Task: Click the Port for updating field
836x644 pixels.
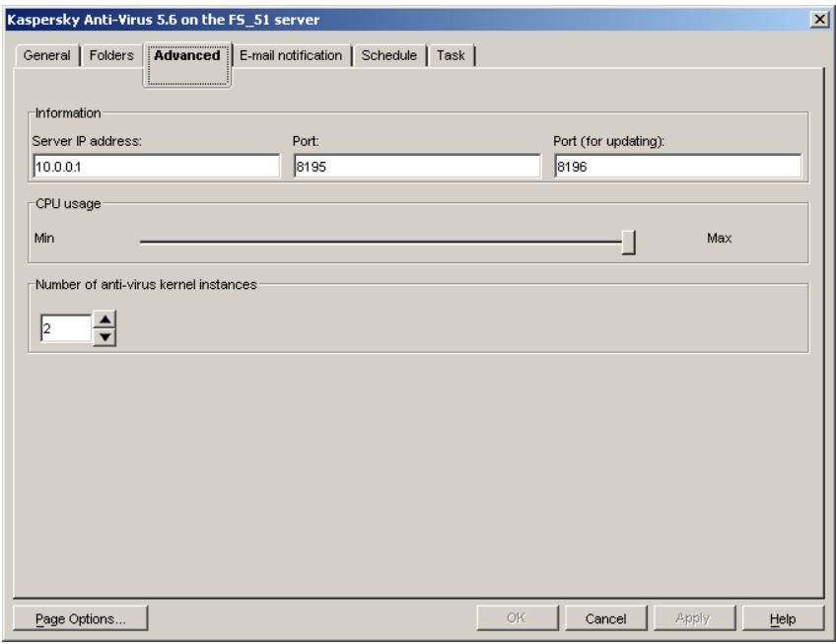Action: (677, 167)
